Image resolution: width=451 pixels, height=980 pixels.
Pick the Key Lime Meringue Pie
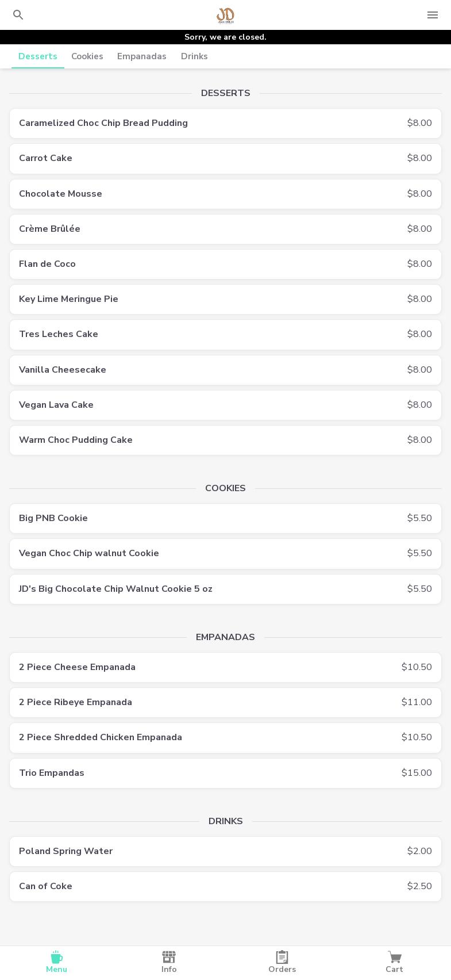point(225,299)
